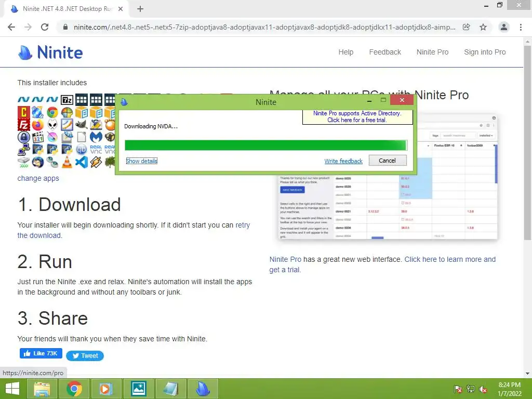Click the TeraCopy icon in installer list

(x=23, y=162)
